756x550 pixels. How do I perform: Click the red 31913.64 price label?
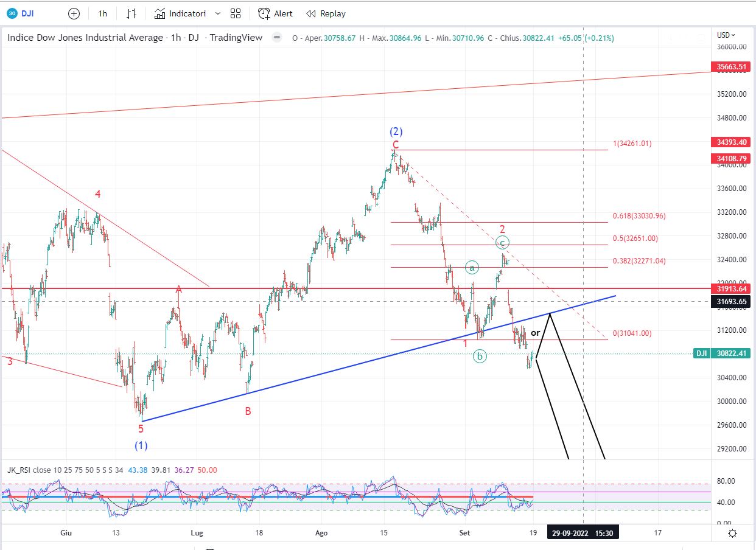pyautogui.click(x=730, y=288)
